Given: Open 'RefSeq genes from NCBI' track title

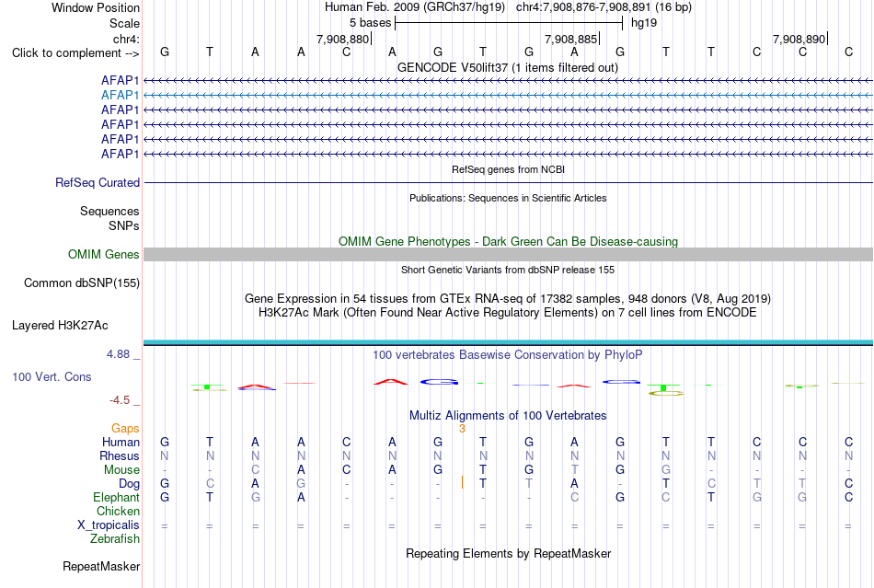Looking at the screenshot, I should tap(508, 169).
